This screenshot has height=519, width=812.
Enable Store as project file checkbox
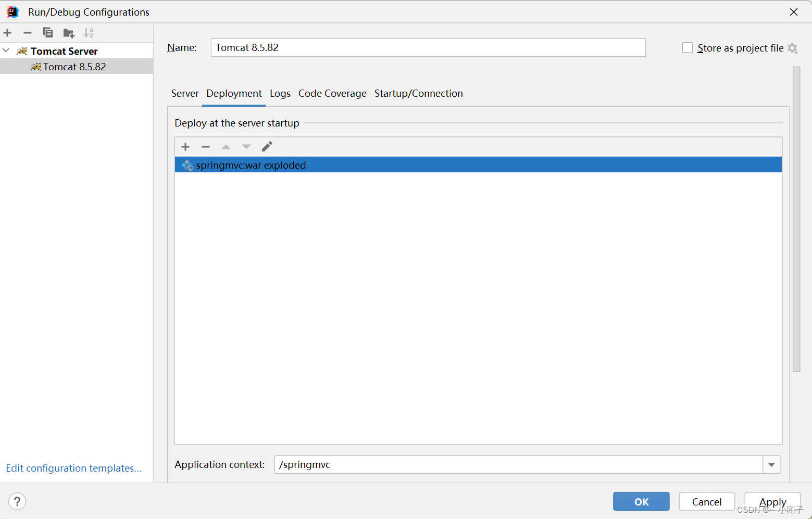coord(688,48)
